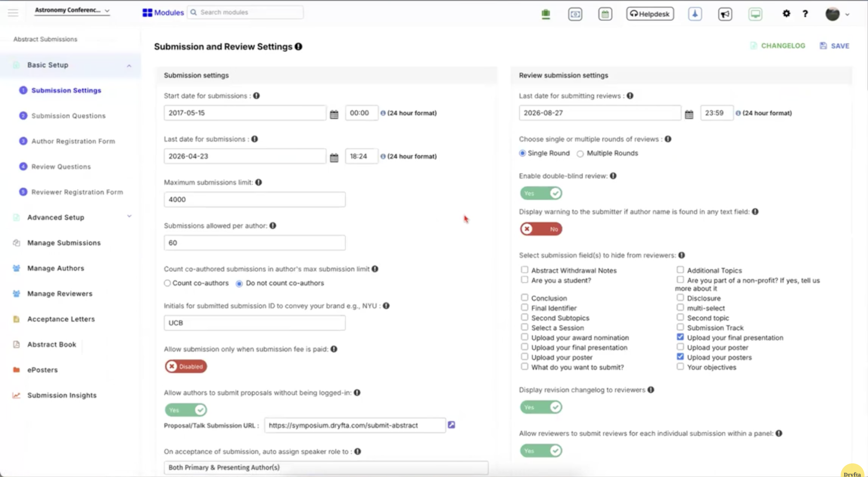Open the external link icon beside submission URL
868x477 pixels.
coord(451,425)
